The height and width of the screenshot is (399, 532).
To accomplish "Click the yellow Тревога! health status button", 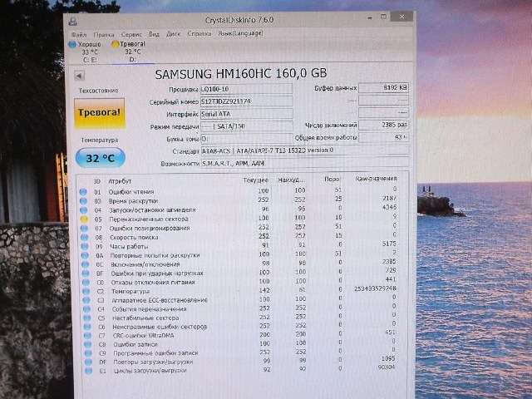I will (100, 113).
